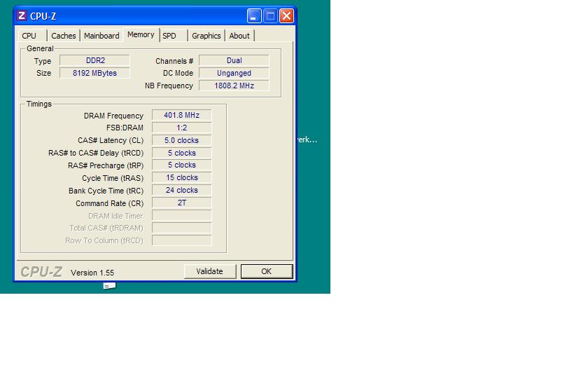
Task: Click the empty DRAM Idle Timer field
Action: (x=182, y=216)
